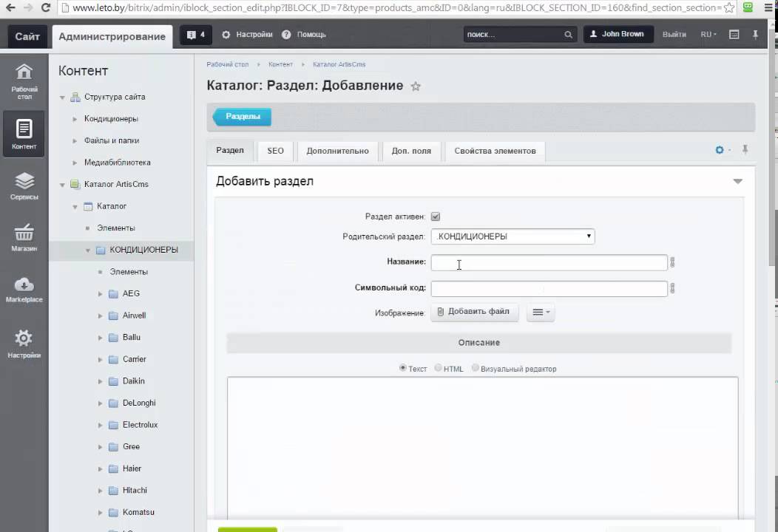Select the HTML description radio button
Image resolution: width=778 pixels, height=532 pixels.
point(439,368)
